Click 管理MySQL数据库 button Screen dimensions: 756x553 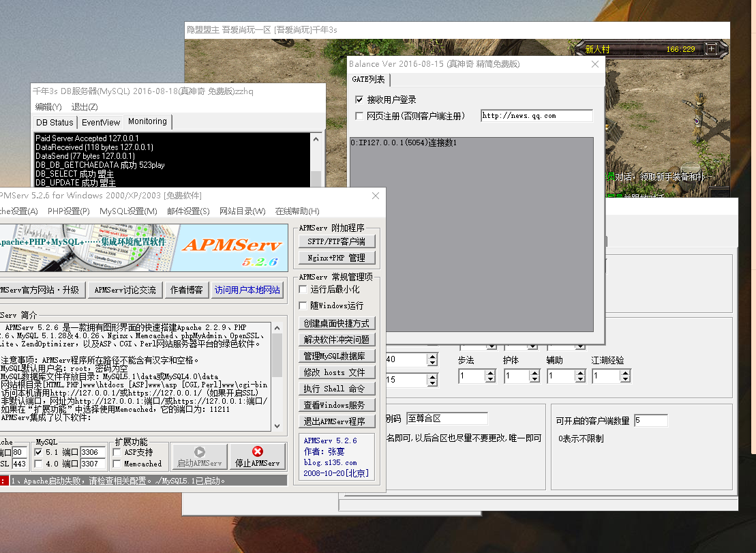[x=337, y=356]
